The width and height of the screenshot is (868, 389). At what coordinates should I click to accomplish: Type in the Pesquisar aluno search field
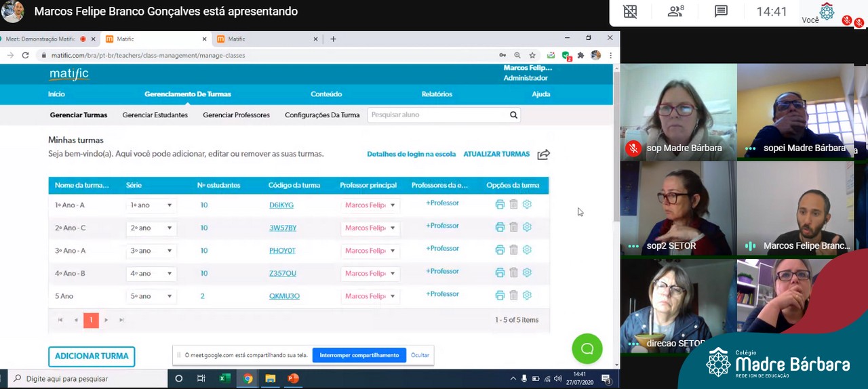(437, 115)
